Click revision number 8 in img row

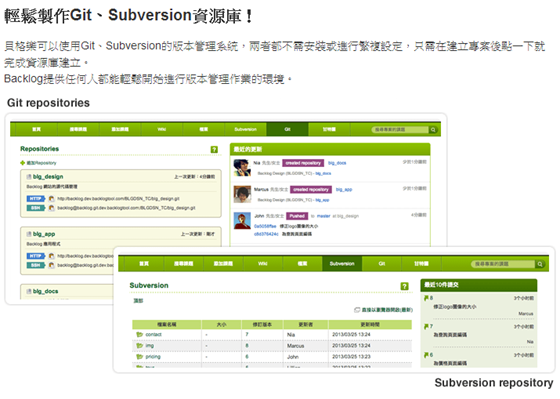click(247, 346)
